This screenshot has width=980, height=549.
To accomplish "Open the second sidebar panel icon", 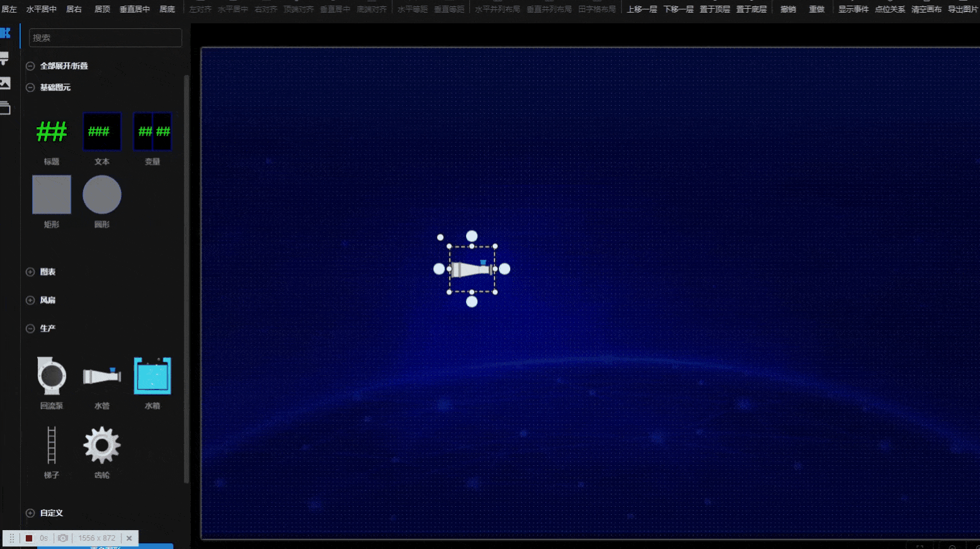I will 4,59.
